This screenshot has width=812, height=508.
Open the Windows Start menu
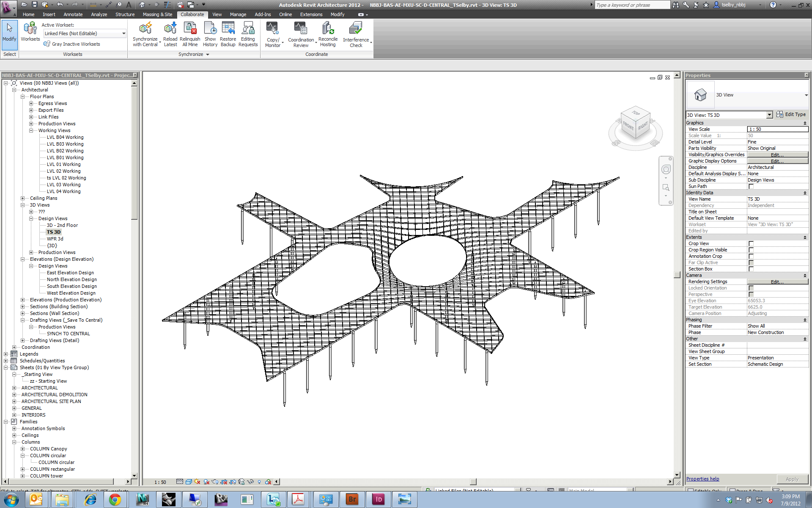click(x=11, y=500)
